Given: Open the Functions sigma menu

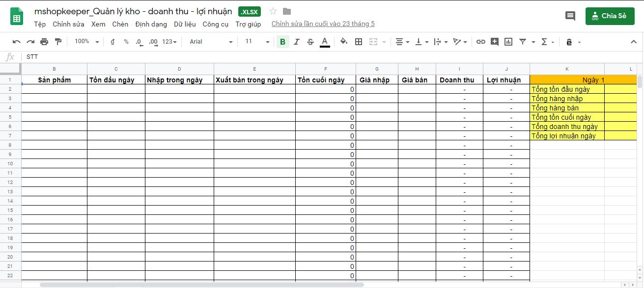Looking at the screenshot, I should pos(548,42).
